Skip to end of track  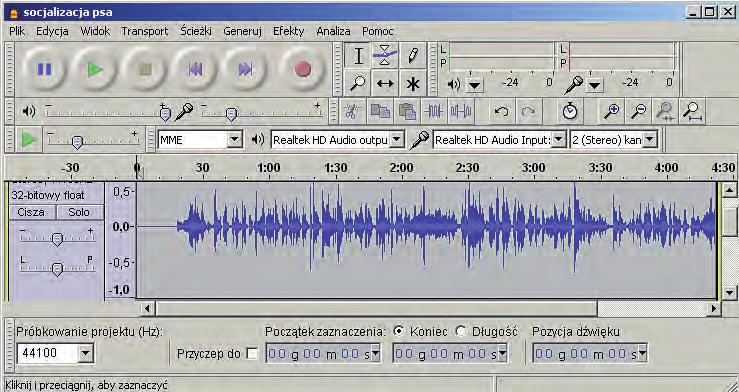point(245,70)
